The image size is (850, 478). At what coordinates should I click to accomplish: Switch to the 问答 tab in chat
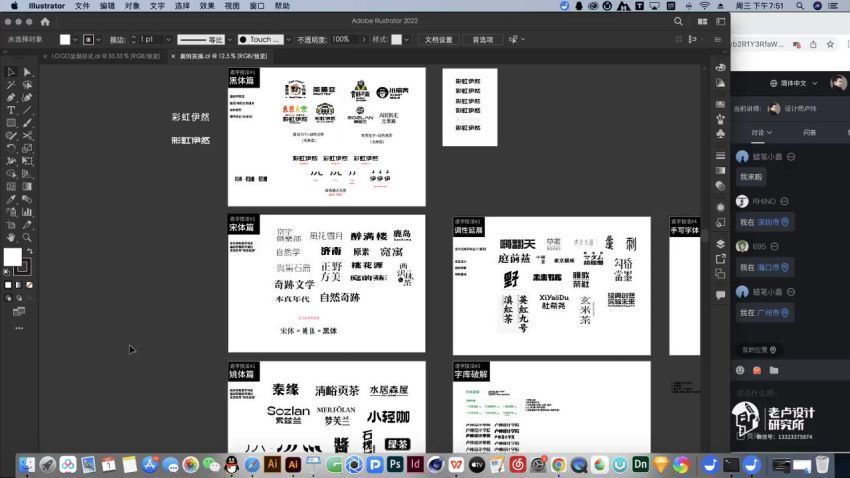coord(809,133)
